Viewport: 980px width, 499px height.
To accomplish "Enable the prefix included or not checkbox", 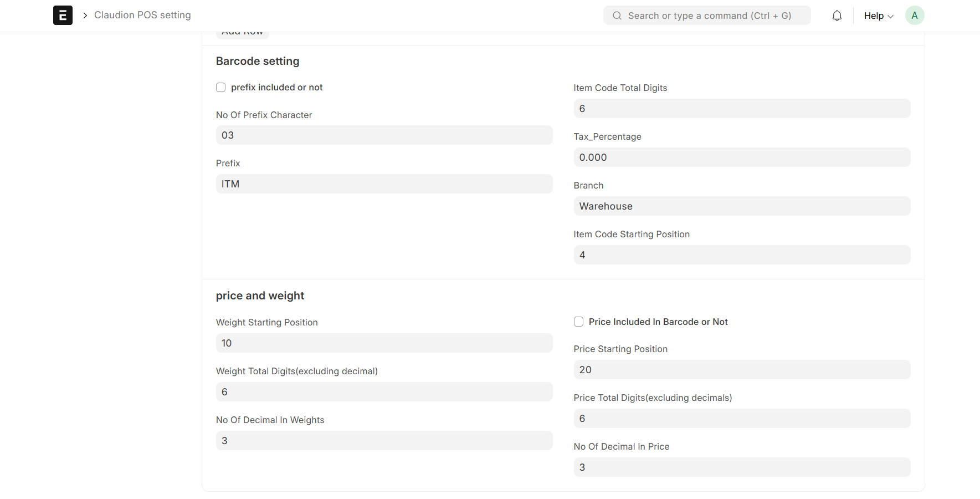I will coord(221,88).
